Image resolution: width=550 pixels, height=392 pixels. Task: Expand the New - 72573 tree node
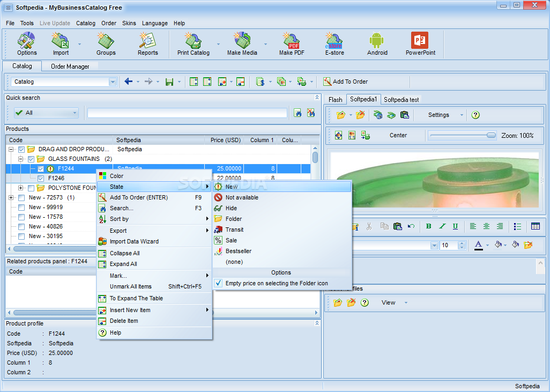11,197
